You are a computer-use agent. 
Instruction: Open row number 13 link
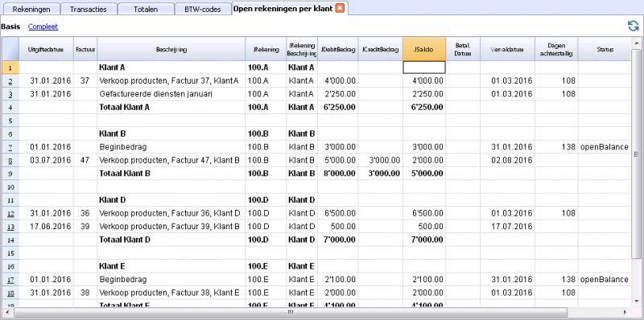coord(10,227)
